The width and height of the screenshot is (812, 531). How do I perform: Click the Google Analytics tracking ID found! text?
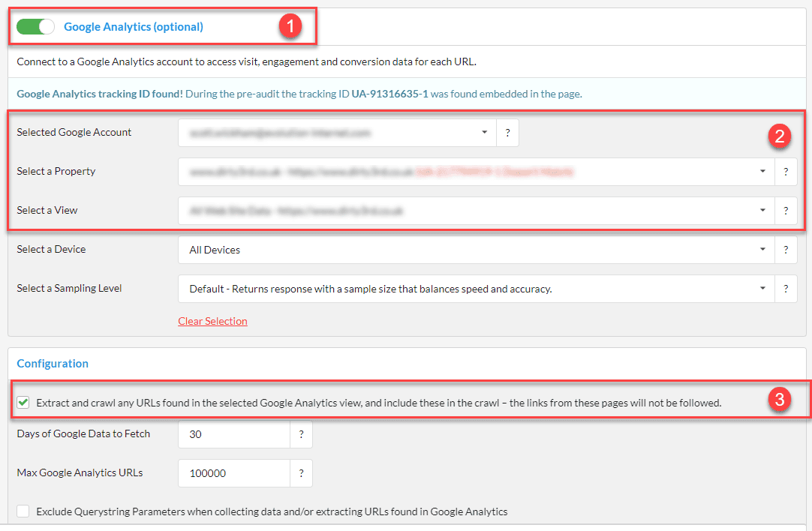pos(100,94)
